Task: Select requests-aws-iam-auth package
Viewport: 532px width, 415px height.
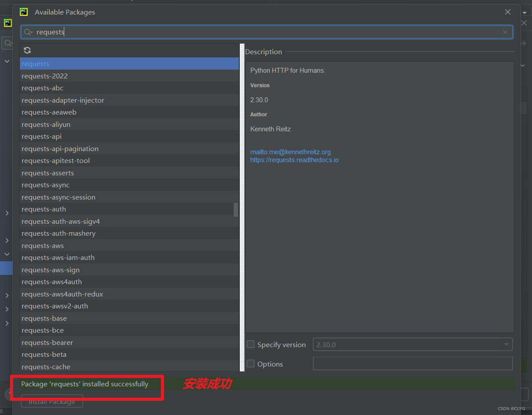Action: pyautogui.click(x=129, y=258)
